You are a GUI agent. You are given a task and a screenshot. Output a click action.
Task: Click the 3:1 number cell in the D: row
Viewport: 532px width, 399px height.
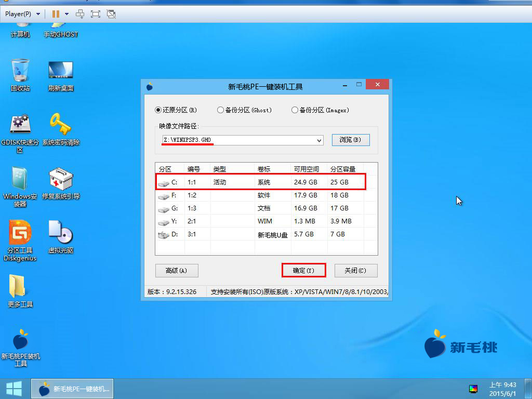pos(192,234)
